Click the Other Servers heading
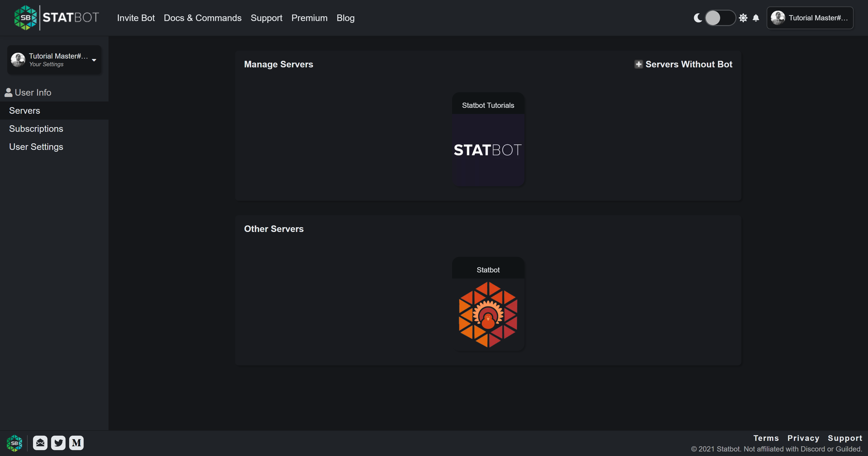 pos(274,229)
